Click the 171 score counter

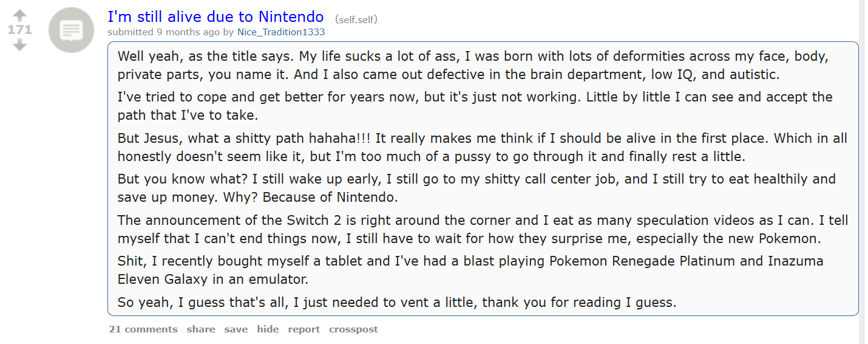tap(19, 30)
